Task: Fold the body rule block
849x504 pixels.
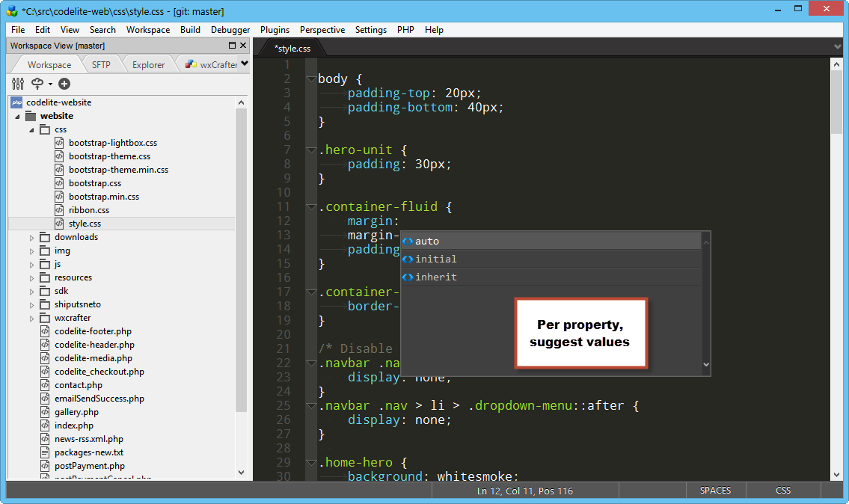Action: pos(311,79)
